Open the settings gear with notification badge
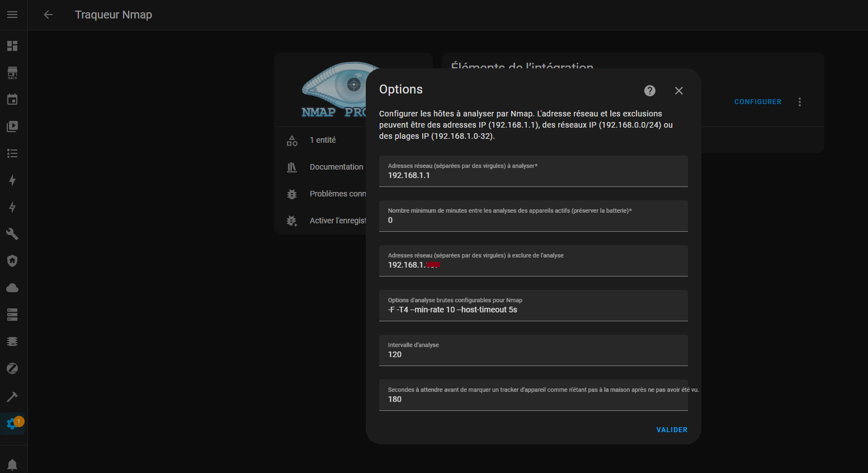868x473 pixels. [12, 424]
